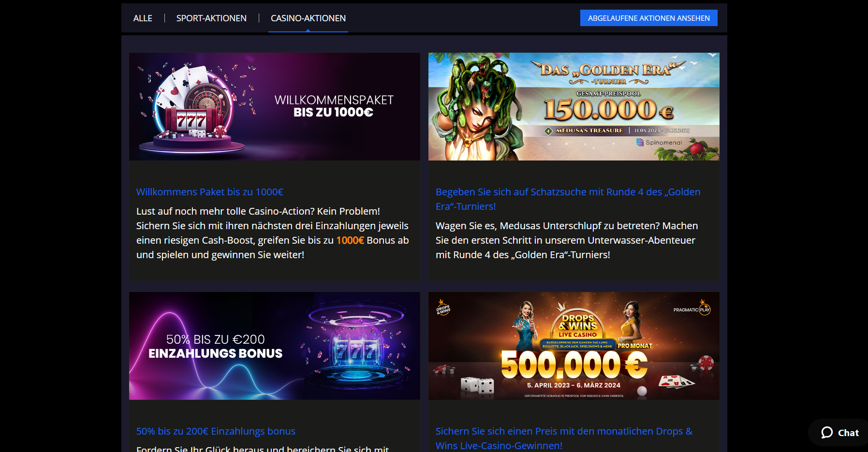Click the Pragmatic Play logo on Drops & Wins banner
Screen dimensions: 868x452
coord(692,309)
